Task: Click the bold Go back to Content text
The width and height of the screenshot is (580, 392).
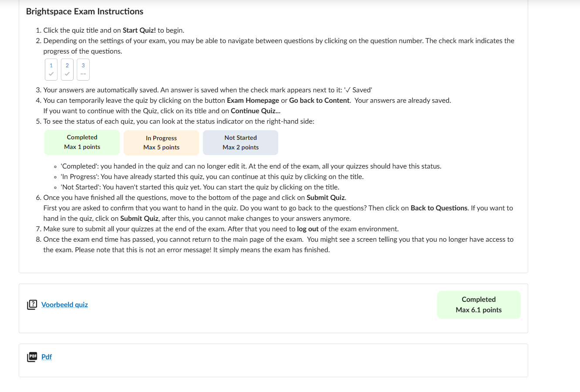Action: (319, 100)
